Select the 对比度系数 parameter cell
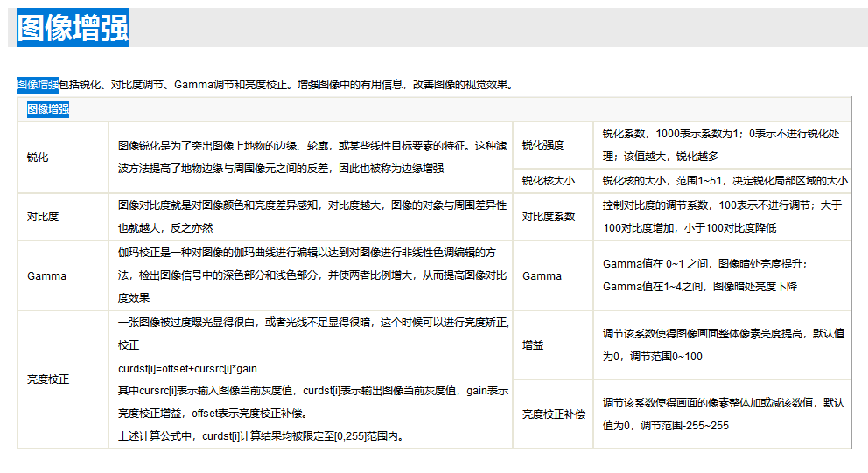The width and height of the screenshot is (868, 473). pos(549,216)
